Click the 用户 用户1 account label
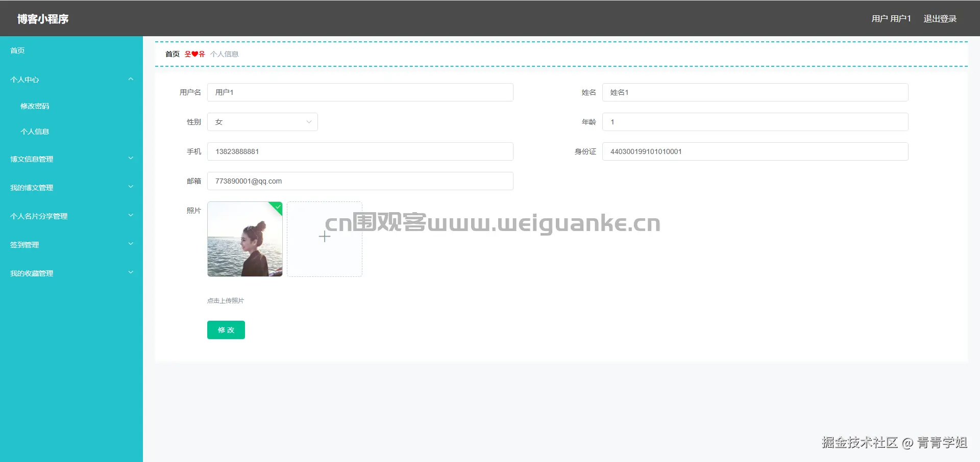This screenshot has height=462, width=980. (x=891, y=19)
